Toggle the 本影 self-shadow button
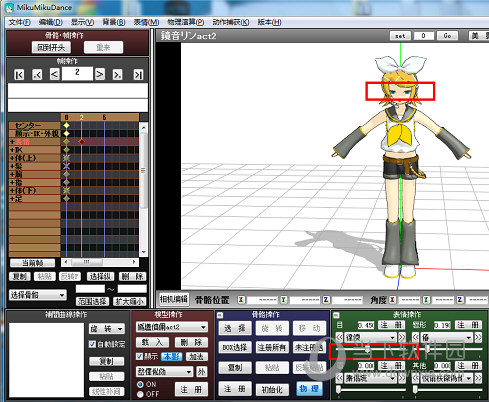This screenshot has width=489, height=402. (172, 356)
